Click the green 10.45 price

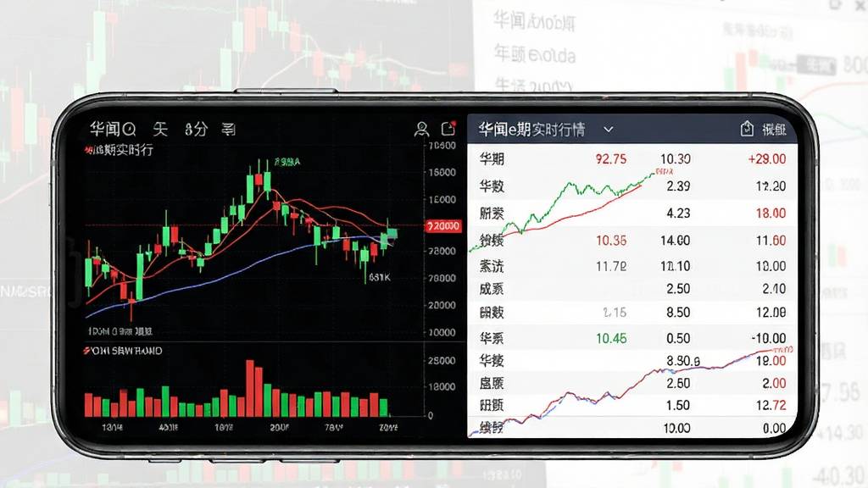coord(611,338)
